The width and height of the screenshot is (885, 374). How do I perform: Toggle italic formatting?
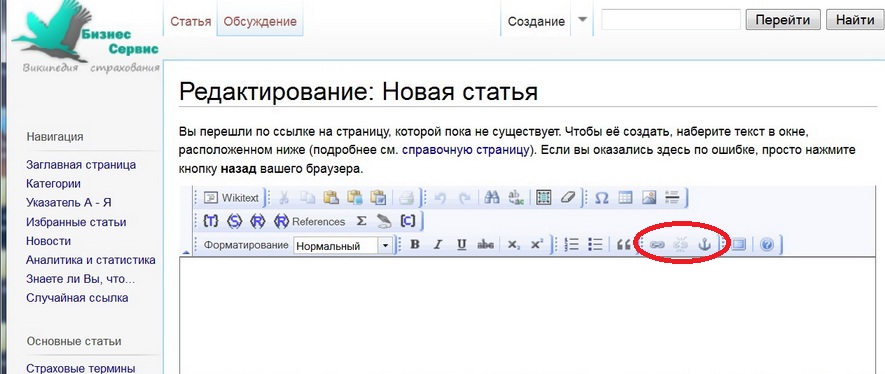click(437, 245)
